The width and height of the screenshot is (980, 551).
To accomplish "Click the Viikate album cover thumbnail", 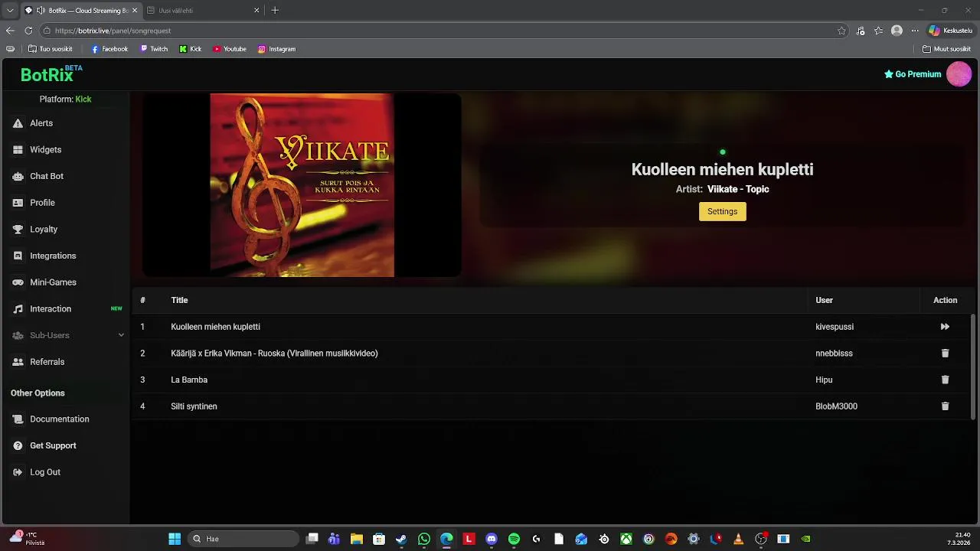I will tap(302, 185).
